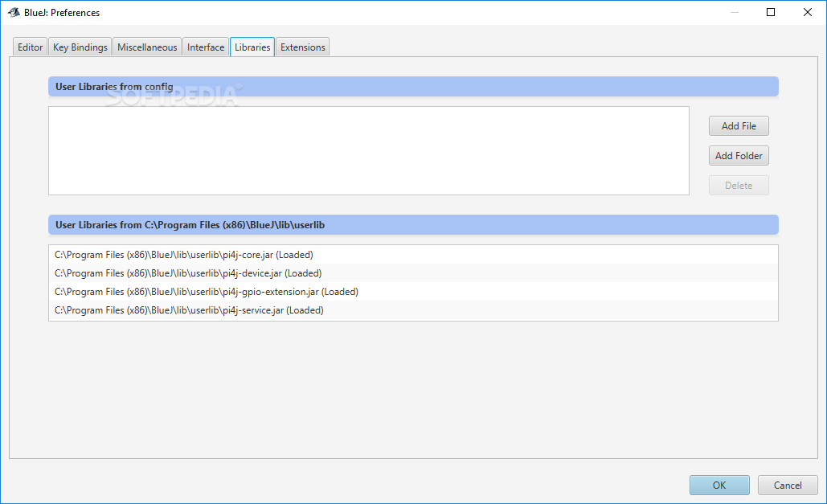The width and height of the screenshot is (827, 504).
Task: Click the BlueJ bird icon in title bar
Action: 14,12
